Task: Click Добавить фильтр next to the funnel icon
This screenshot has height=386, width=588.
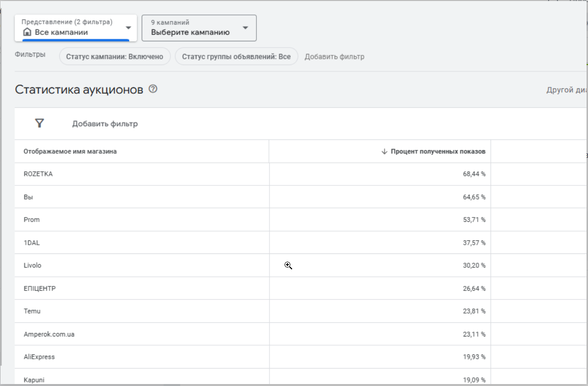Action: tap(105, 124)
